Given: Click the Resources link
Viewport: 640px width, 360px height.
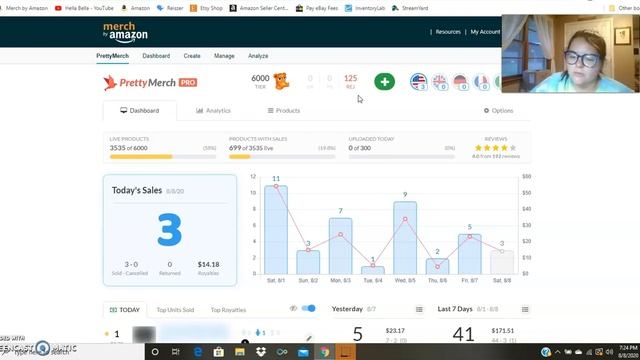Looking at the screenshot, I should 448,32.
